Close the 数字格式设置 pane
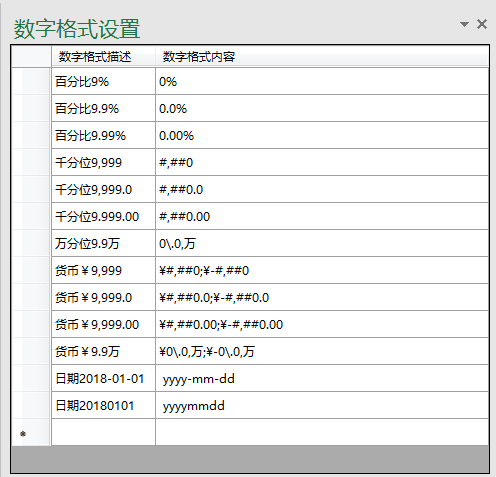496x477 pixels. point(482,24)
